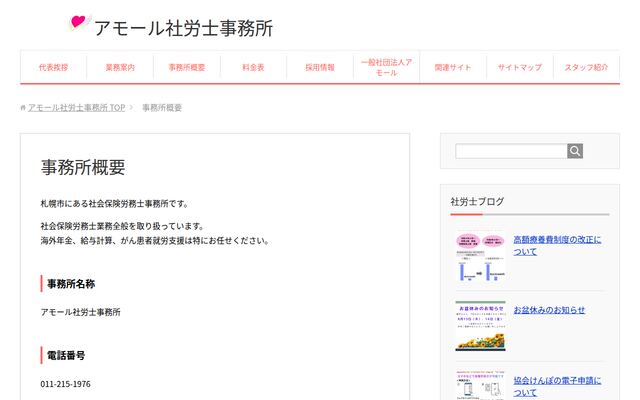Click the magnifier search button in the sidebar
Screen dimensions: 640x400
click(575, 151)
